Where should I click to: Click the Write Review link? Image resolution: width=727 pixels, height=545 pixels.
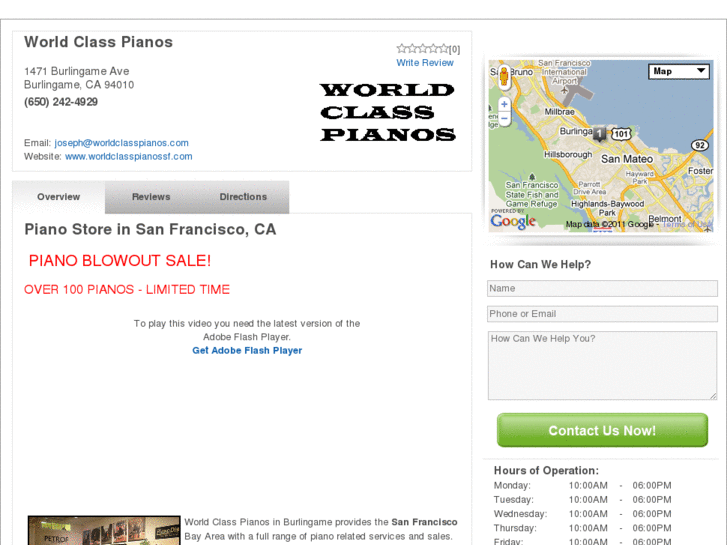point(425,63)
